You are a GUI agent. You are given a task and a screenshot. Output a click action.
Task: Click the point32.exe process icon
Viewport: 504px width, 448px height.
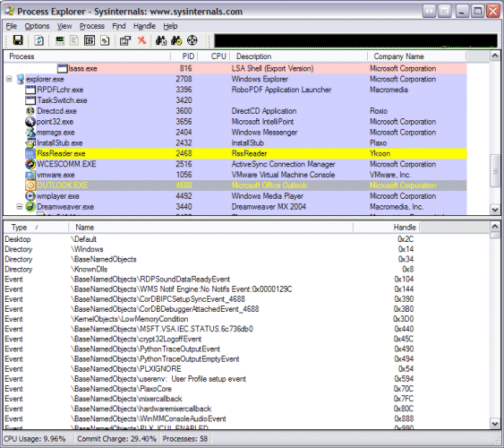30,122
